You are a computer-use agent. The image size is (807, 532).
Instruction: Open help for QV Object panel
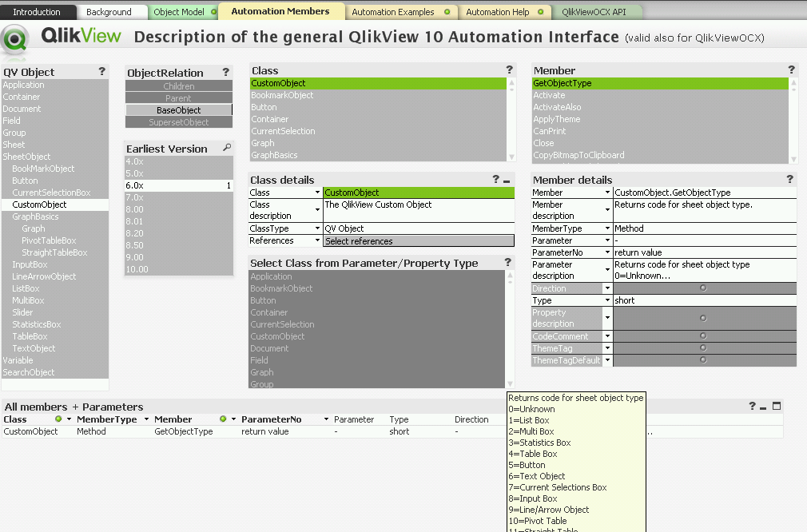point(102,71)
